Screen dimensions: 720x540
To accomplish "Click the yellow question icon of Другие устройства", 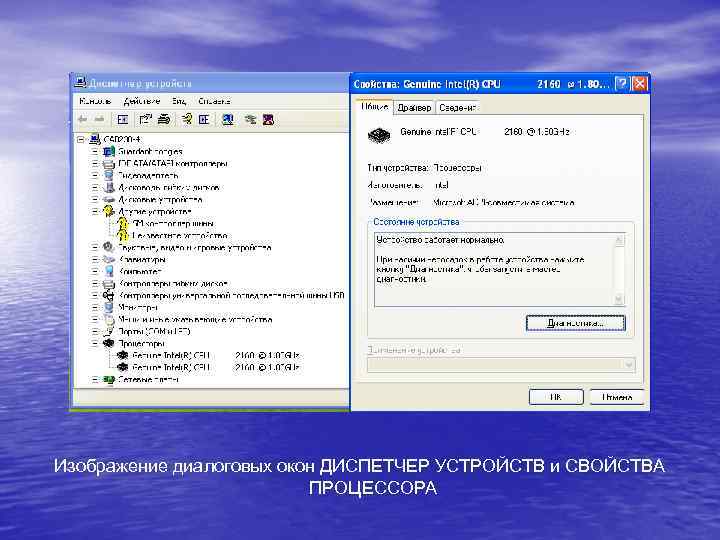I will tap(109, 211).
